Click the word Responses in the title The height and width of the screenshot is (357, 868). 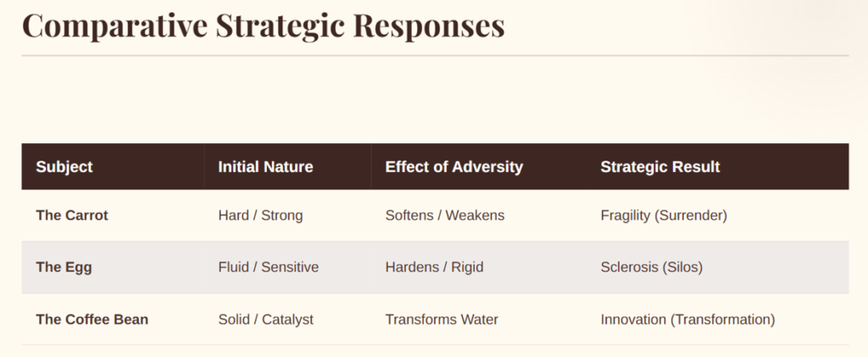[x=429, y=26]
